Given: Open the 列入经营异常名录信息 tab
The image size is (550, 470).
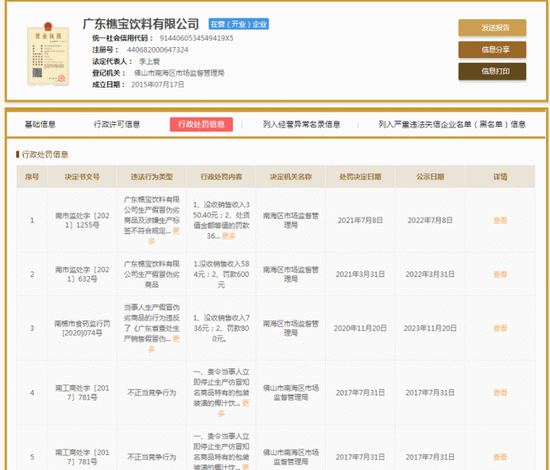Looking at the screenshot, I should coord(301,124).
